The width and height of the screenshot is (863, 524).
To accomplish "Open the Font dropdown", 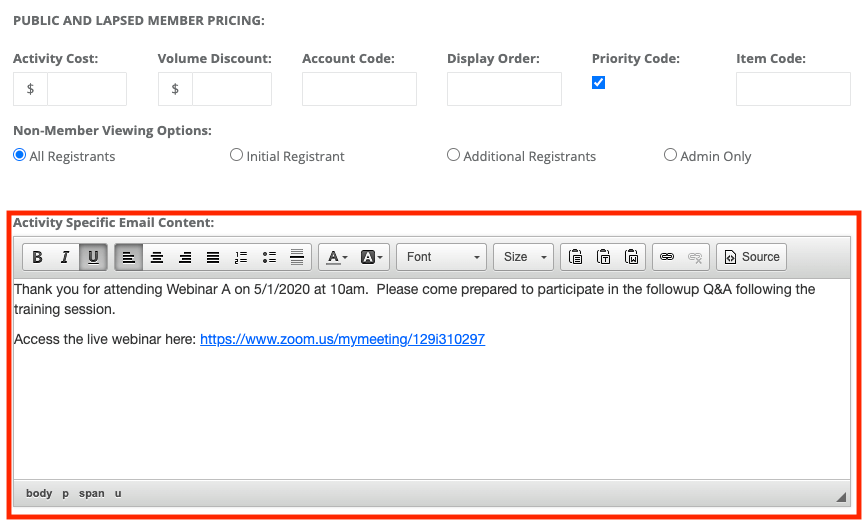I will [441, 257].
